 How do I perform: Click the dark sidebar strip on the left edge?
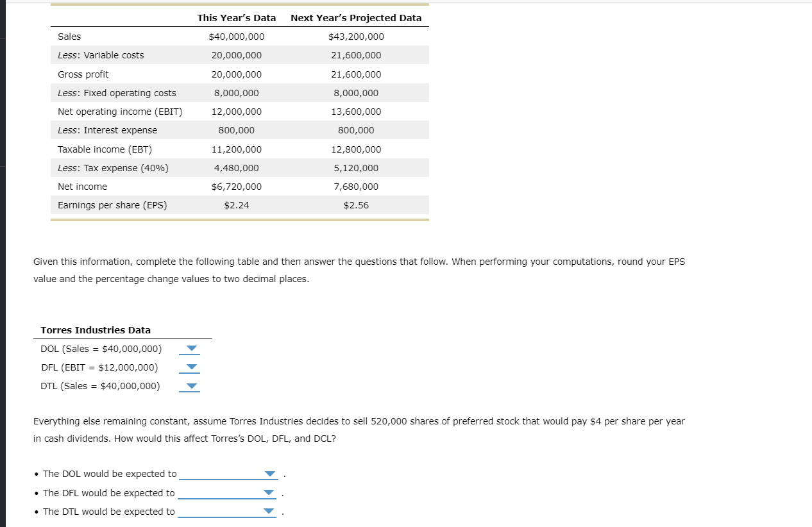[3, 256]
